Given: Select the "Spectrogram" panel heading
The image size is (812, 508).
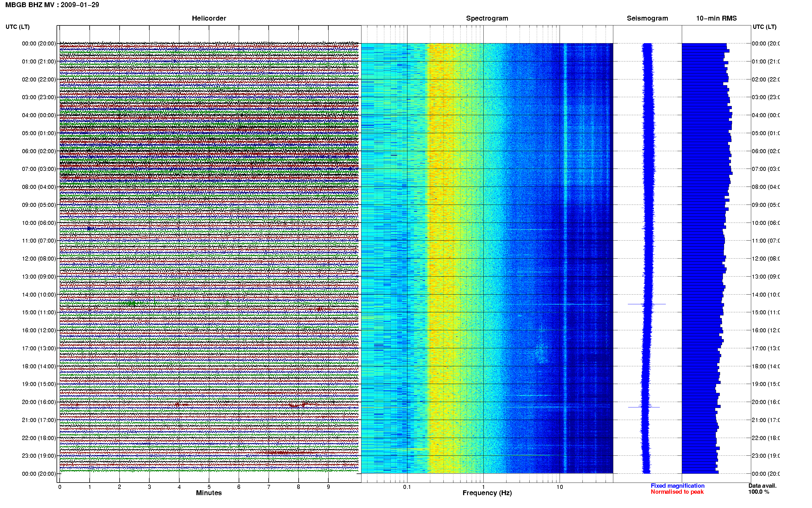Looking at the screenshot, I should pyautogui.click(x=487, y=18).
